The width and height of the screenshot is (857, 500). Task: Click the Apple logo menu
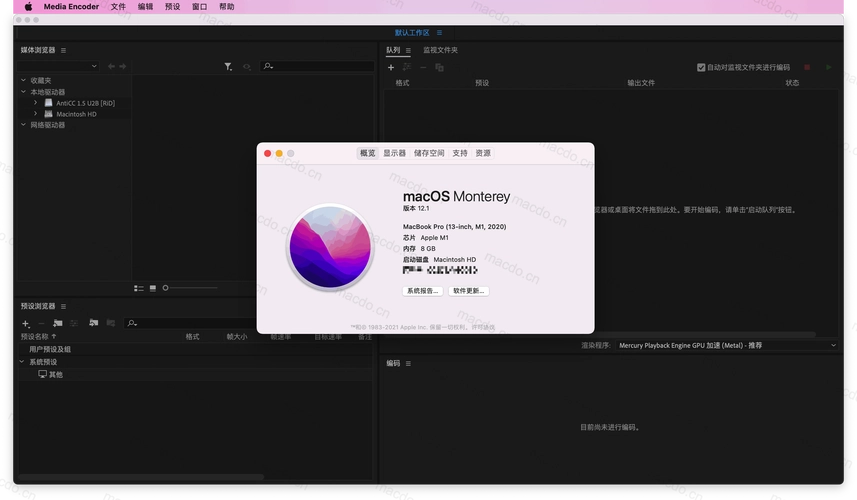point(28,7)
